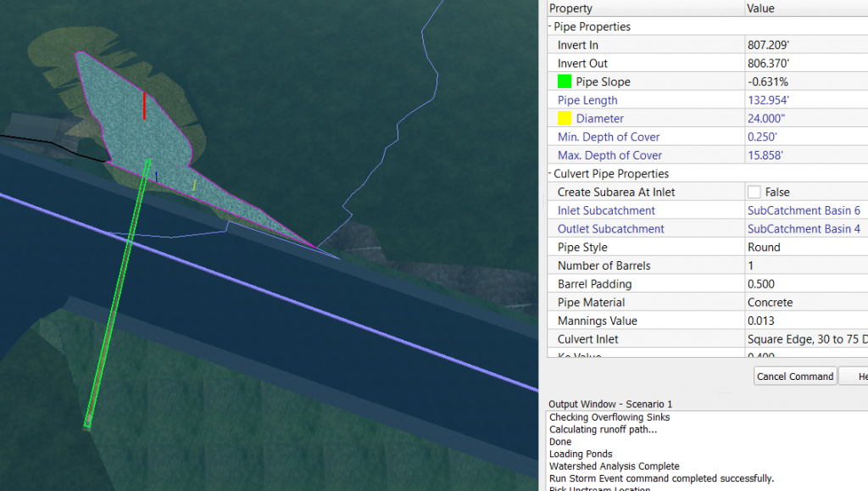This screenshot has width=868, height=491.
Task: Click the Pipe Slope value -0.631%
Action: pyautogui.click(x=768, y=81)
